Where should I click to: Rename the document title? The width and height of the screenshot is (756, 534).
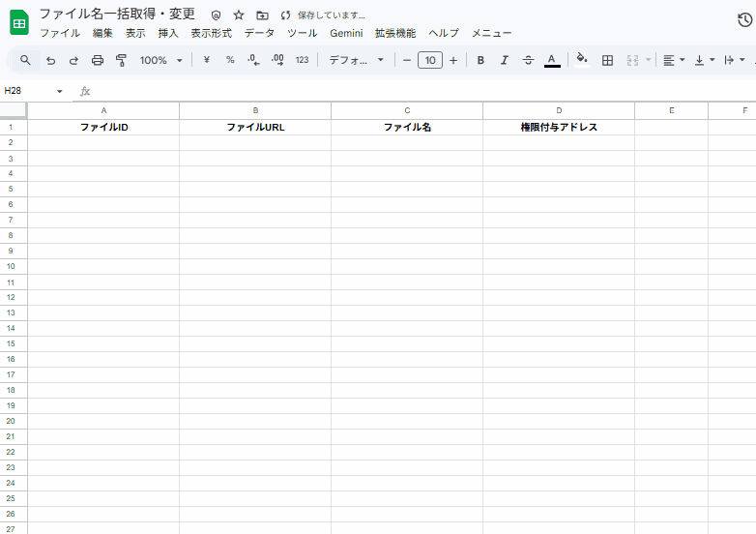point(117,14)
